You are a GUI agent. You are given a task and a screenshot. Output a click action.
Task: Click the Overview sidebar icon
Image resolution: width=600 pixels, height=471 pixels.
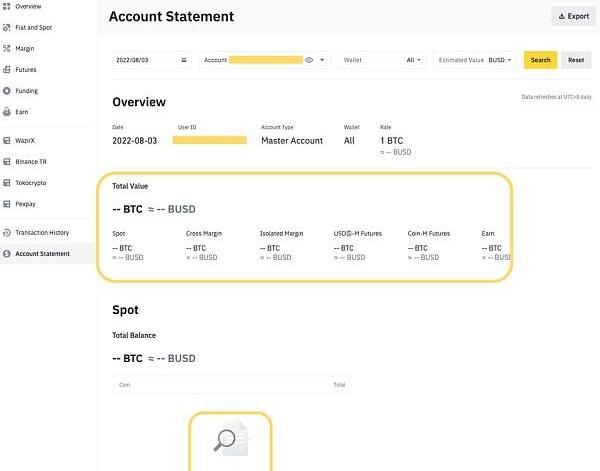point(7,5)
